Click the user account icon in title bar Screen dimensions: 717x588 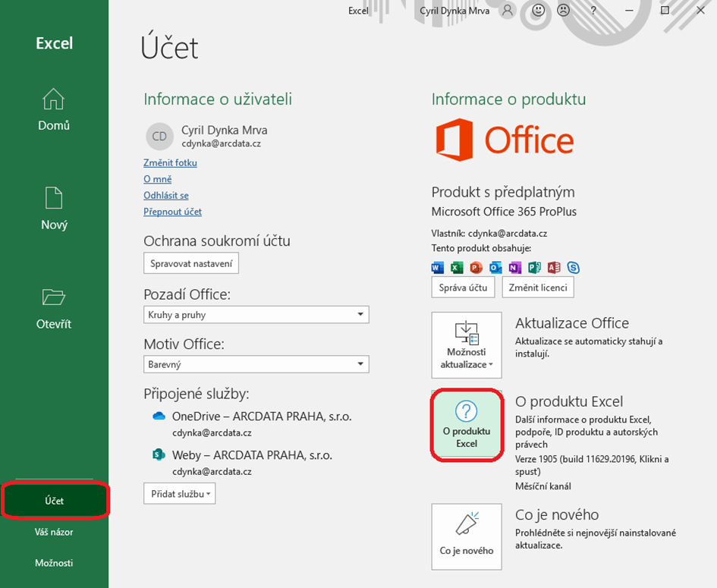pyautogui.click(x=507, y=11)
